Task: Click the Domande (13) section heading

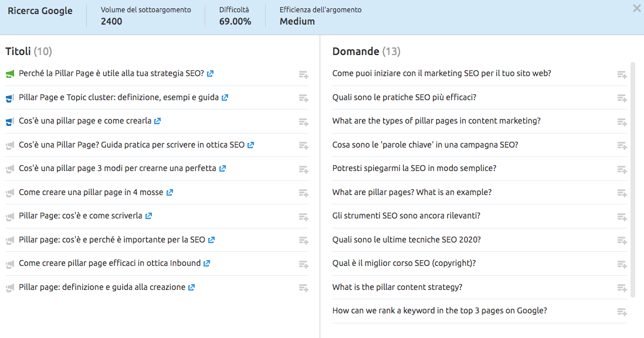Action: click(366, 52)
